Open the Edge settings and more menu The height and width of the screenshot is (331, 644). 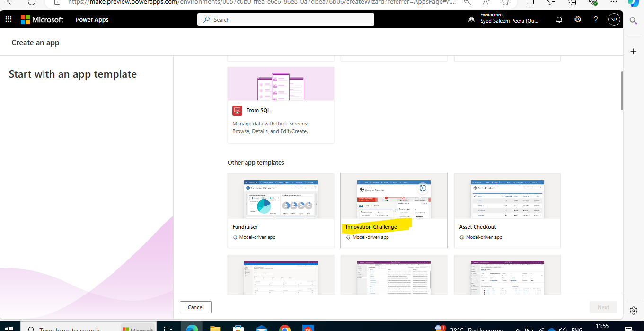click(614, 3)
